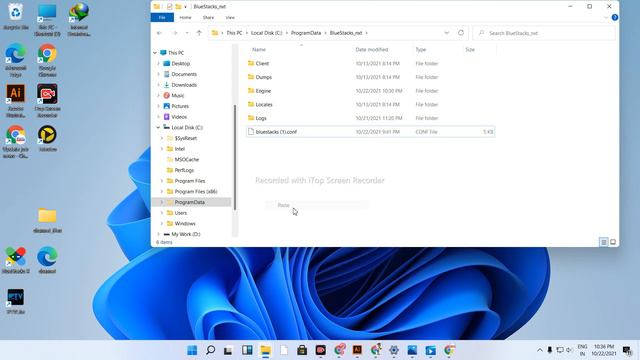The width and height of the screenshot is (640, 360).
Task: Click ProgramData in address breadcrumb
Action: coord(306,33)
